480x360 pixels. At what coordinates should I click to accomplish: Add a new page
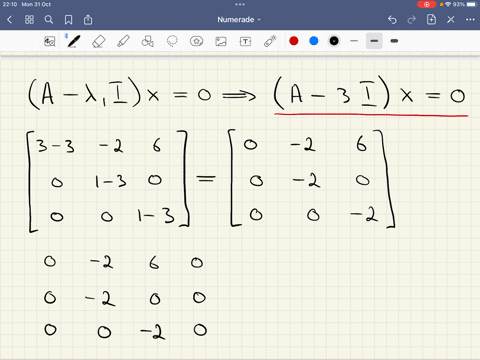[x=431, y=20]
